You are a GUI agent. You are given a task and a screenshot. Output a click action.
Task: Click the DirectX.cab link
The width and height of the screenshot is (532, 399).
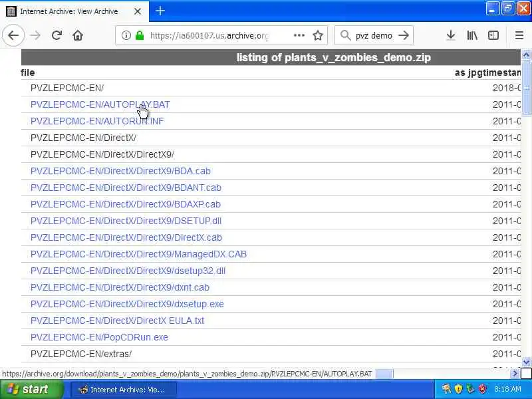[x=126, y=237]
